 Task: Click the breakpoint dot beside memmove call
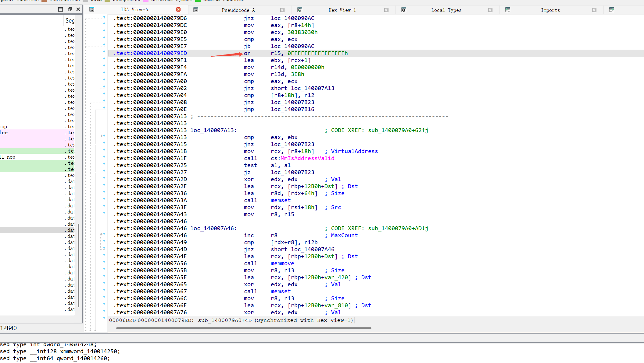click(104, 262)
